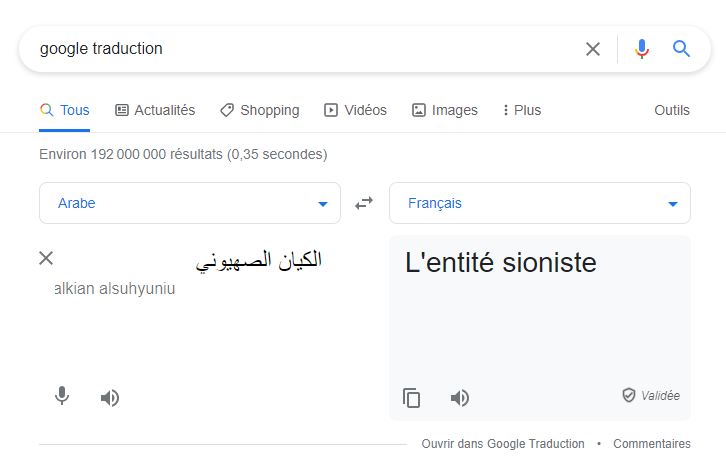Click in the google traduction search field
This screenshot has width=726, height=466.
(x=300, y=49)
